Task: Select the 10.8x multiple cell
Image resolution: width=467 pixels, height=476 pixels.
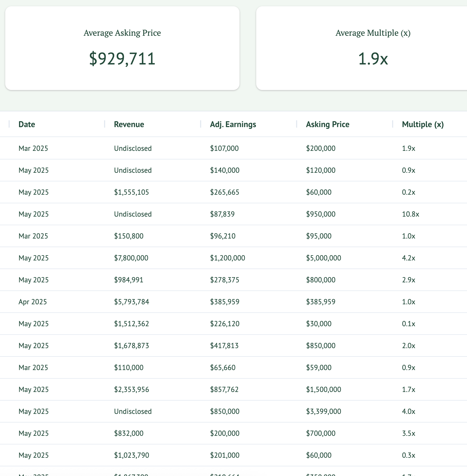Action: 410,214
